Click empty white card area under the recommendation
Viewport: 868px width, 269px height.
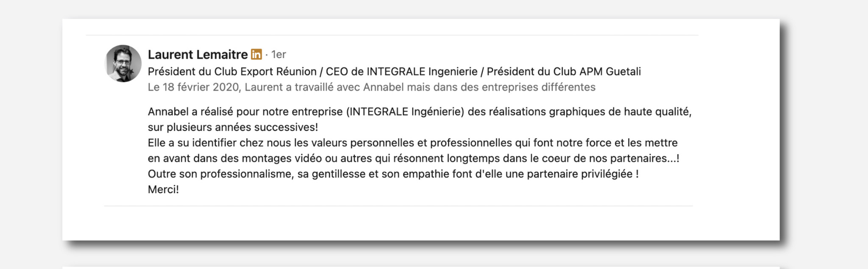(x=420, y=224)
